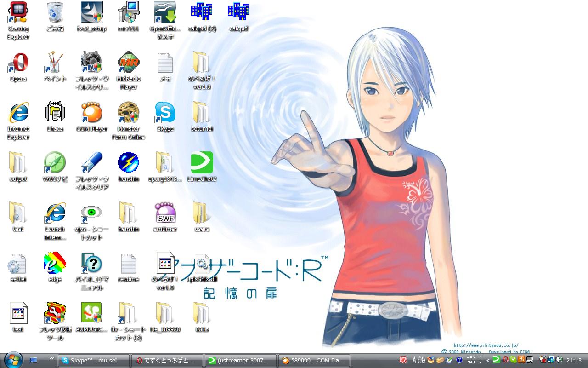Image resolution: width=588 pixels, height=368 pixels.
Task: Open the volume speaker tray icon
Action: tap(559, 360)
